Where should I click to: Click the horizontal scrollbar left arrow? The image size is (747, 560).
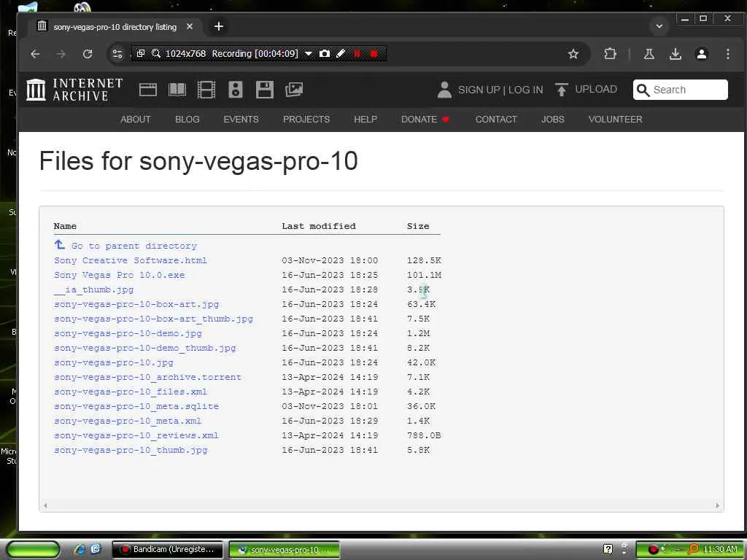[45, 505]
